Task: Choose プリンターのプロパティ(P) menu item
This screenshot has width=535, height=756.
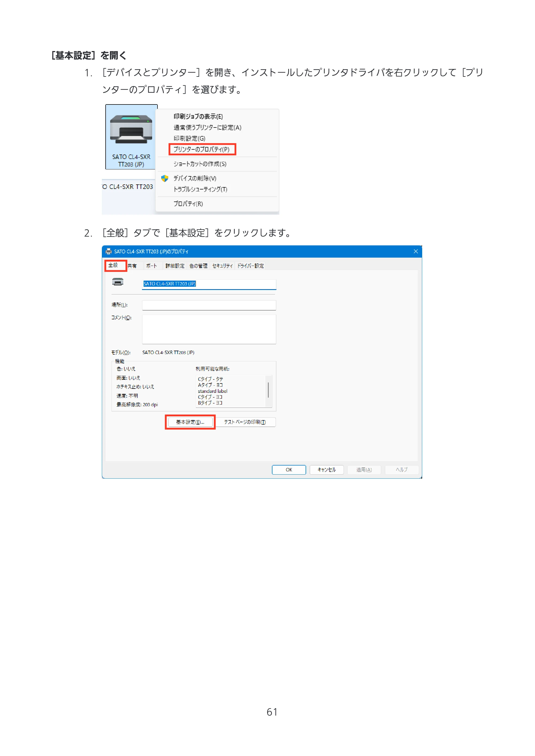Action: click(x=202, y=149)
